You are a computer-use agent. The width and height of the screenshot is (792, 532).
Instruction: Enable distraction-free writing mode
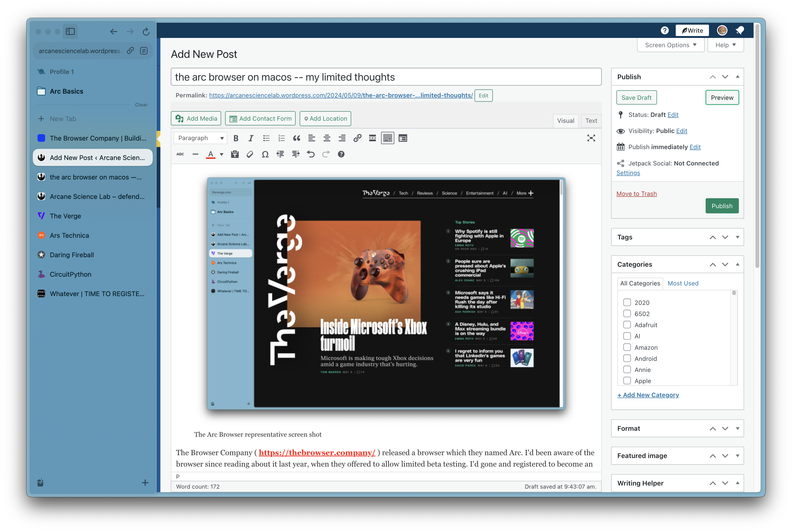coord(591,138)
